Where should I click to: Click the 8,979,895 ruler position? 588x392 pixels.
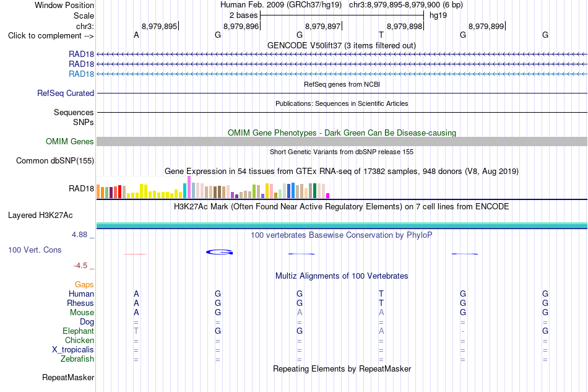[x=159, y=26]
